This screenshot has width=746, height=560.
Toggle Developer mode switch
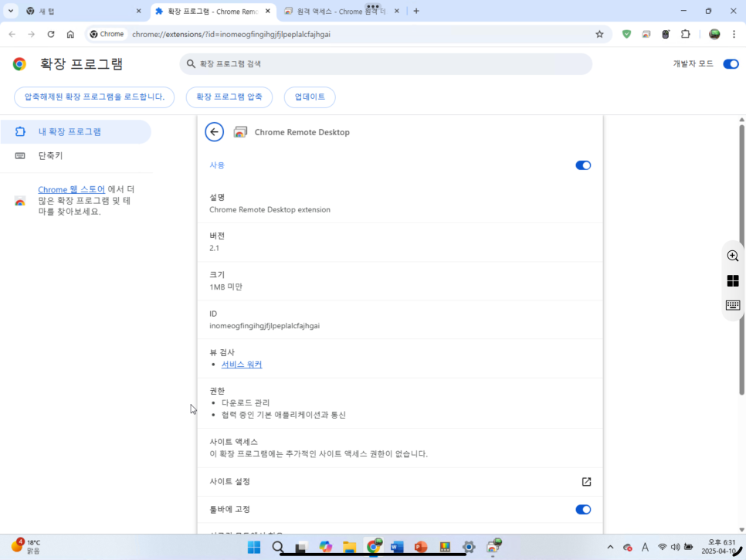pyautogui.click(x=731, y=64)
